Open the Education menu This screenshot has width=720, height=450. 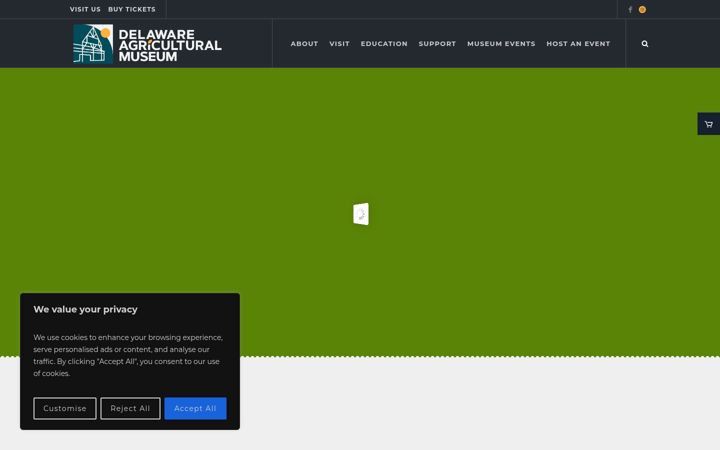coord(384,44)
